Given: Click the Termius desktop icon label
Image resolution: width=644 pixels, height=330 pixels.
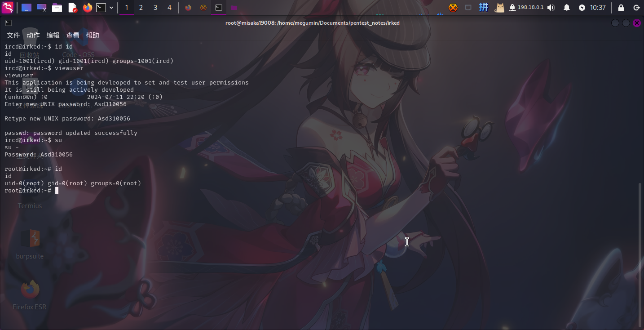Looking at the screenshot, I should coord(30,206).
